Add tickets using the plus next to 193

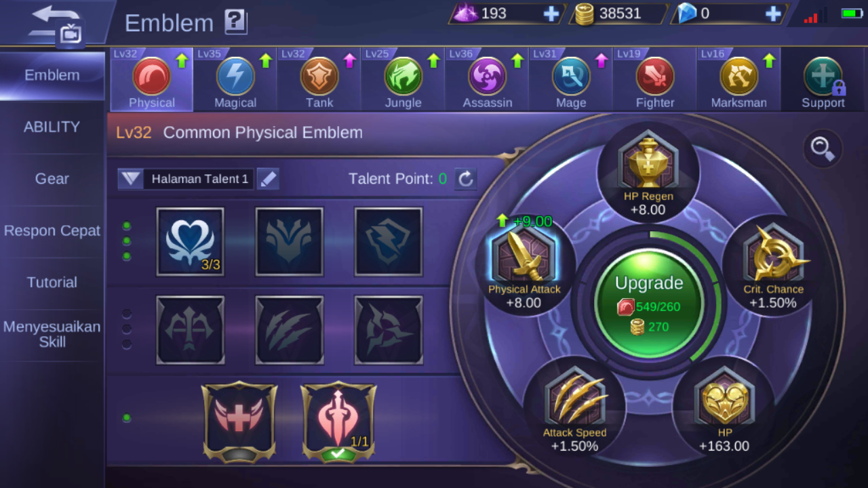coord(551,14)
